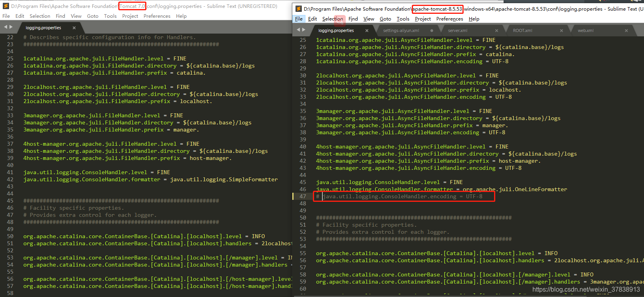Open Edit menu in right window
644x297 pixels.
tap(313, 19)
